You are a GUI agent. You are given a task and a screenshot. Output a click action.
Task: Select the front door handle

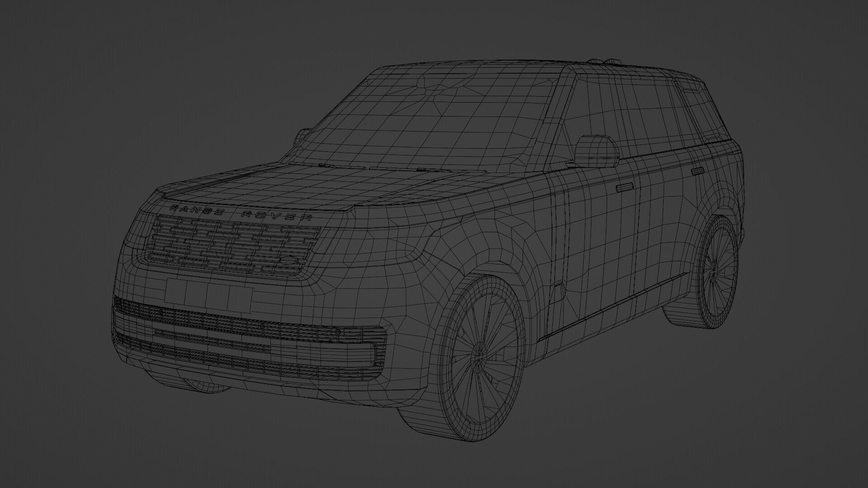624,188
